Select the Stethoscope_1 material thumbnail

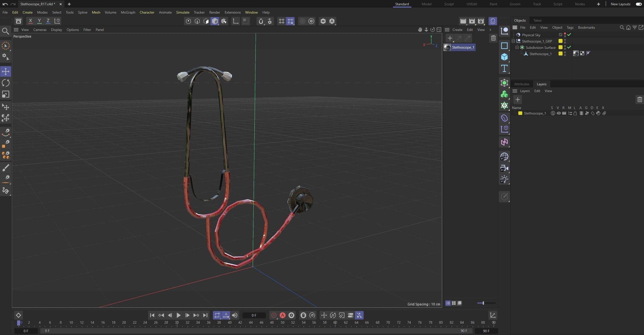(x=447, y=47)
